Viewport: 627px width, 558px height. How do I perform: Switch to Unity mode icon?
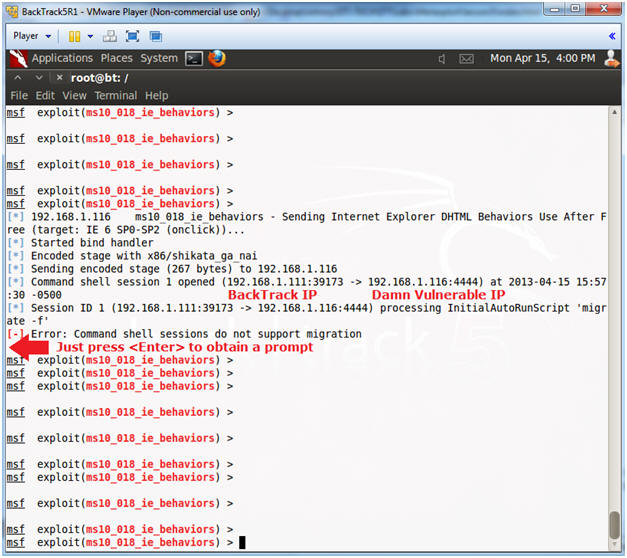pos(155,36)
